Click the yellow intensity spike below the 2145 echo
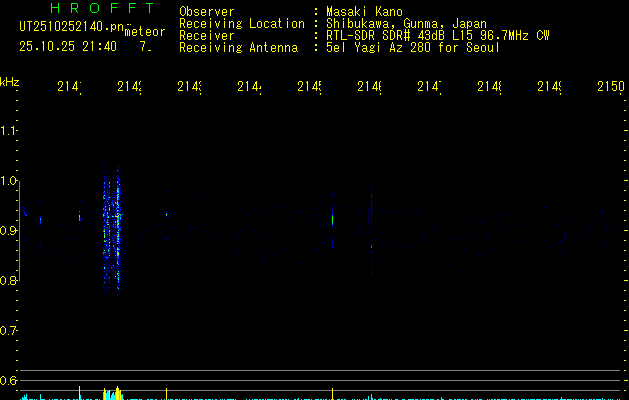 point(333,394)
